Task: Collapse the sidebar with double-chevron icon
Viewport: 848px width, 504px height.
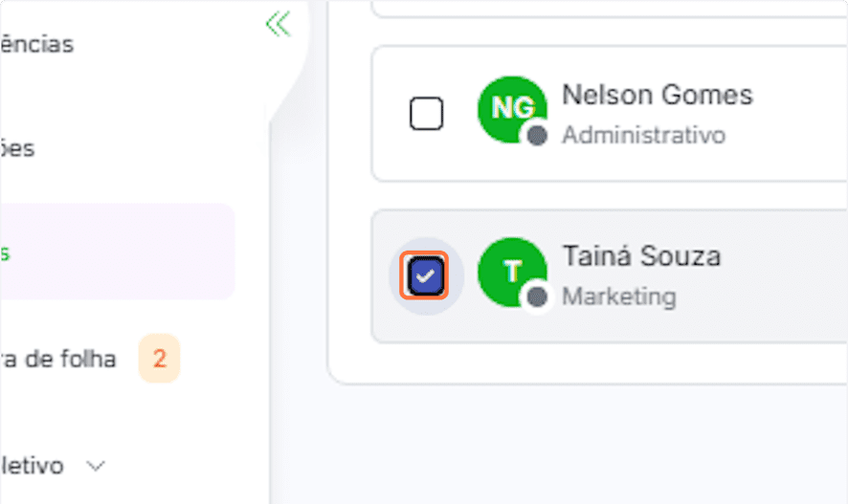Action: tap(278, 24)
